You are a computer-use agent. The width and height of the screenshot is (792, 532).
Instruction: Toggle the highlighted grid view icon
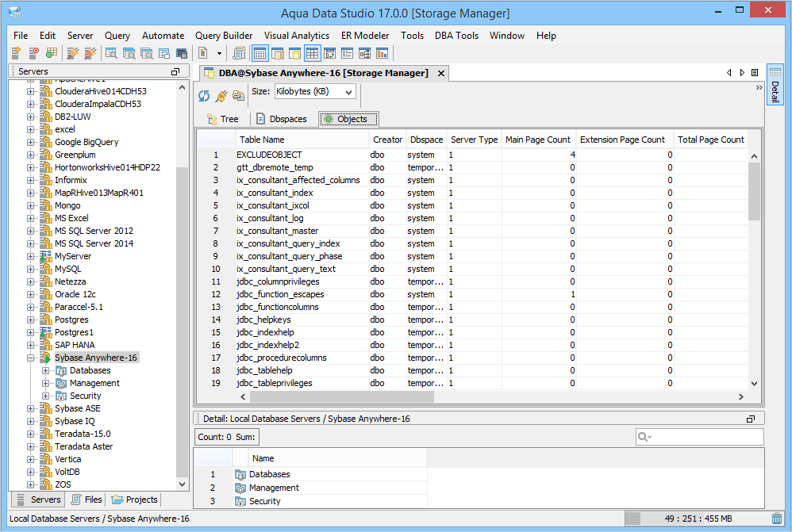(312, 53)
